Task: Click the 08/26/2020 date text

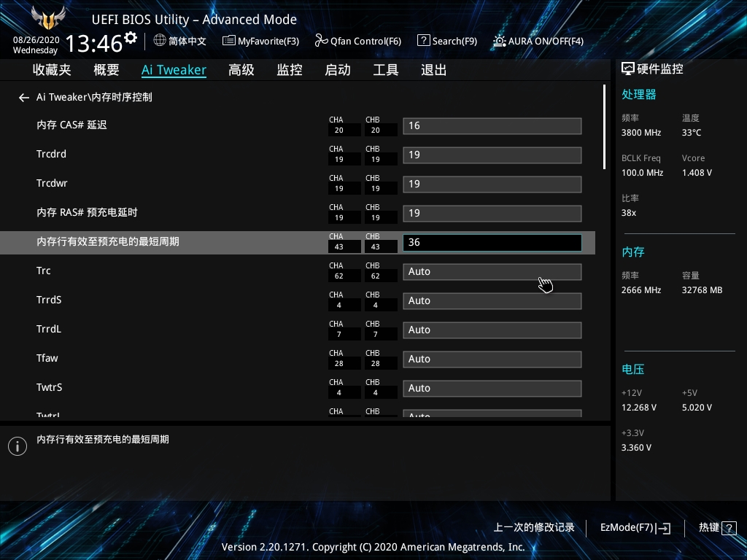Action: click(x=36, y=40)
